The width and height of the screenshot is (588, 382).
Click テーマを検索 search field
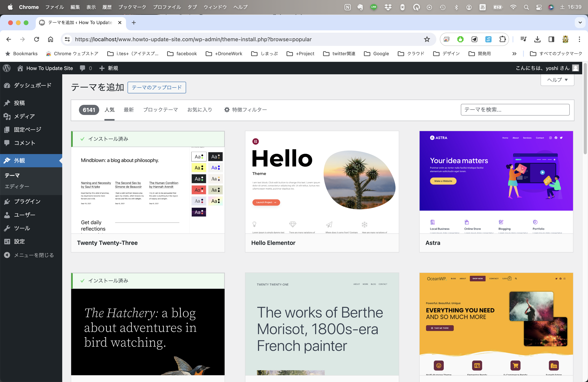point(515,110)
